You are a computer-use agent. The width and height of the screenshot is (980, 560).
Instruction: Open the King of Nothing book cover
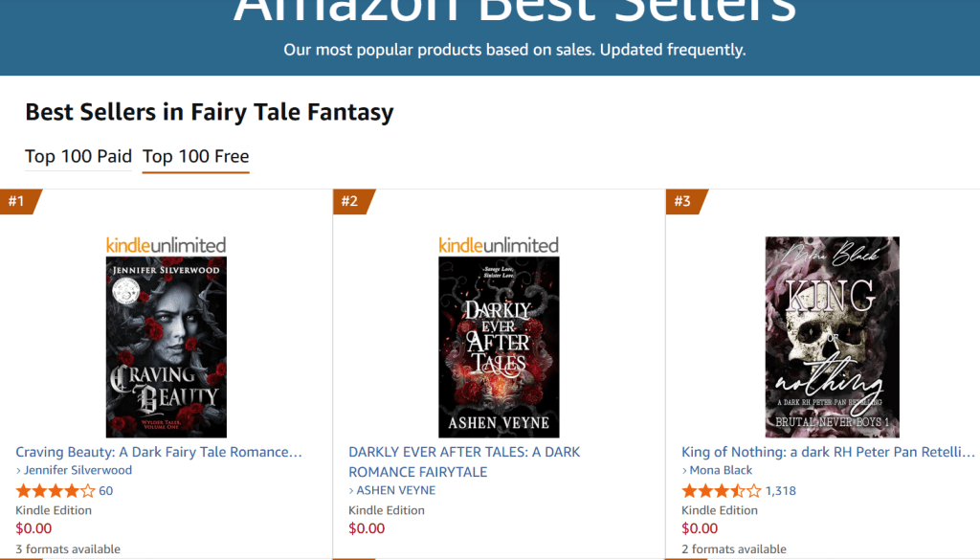point(833,337)
